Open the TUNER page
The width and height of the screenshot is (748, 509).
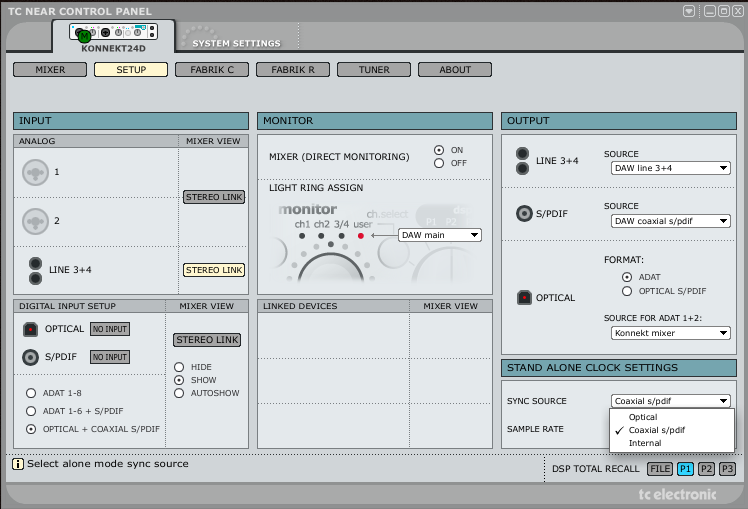point(374,70)
